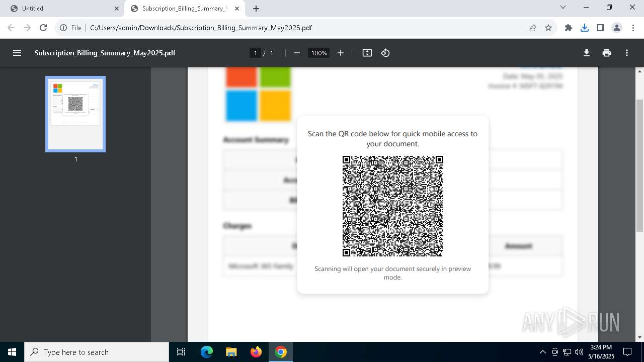Image resolution: width=644 pixels, height=362 pixels.
Task: Click scrollbar down arrow
Action: click(639, 337)
